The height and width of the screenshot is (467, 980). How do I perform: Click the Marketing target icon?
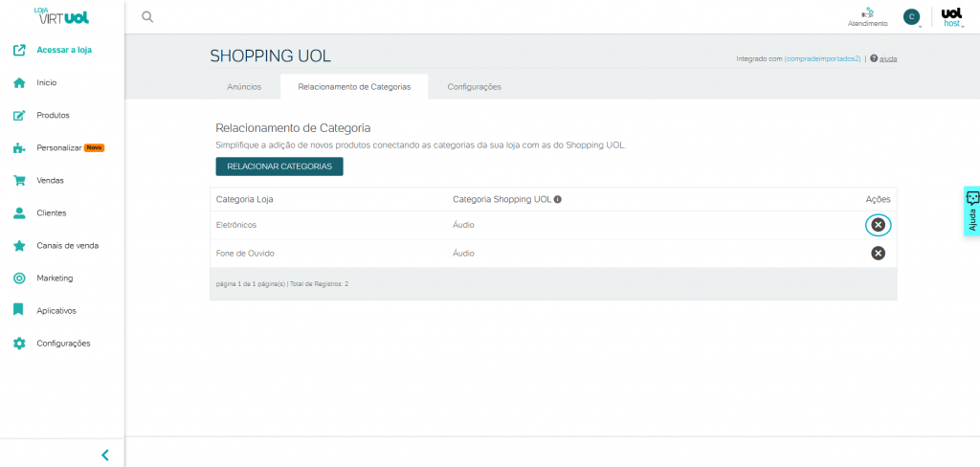point(19,278)
